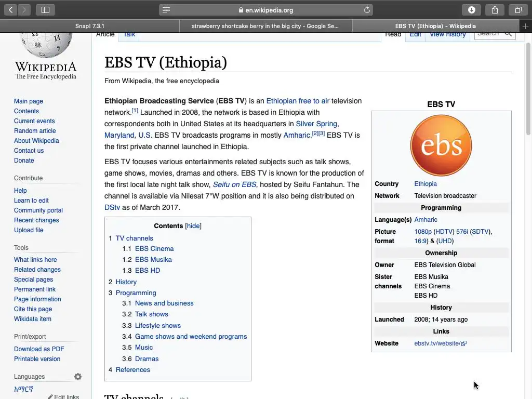Open Main page sidebar link
The width and height of the screenshot is (532, 399).
pyautogui.click(x=29, y=101)
